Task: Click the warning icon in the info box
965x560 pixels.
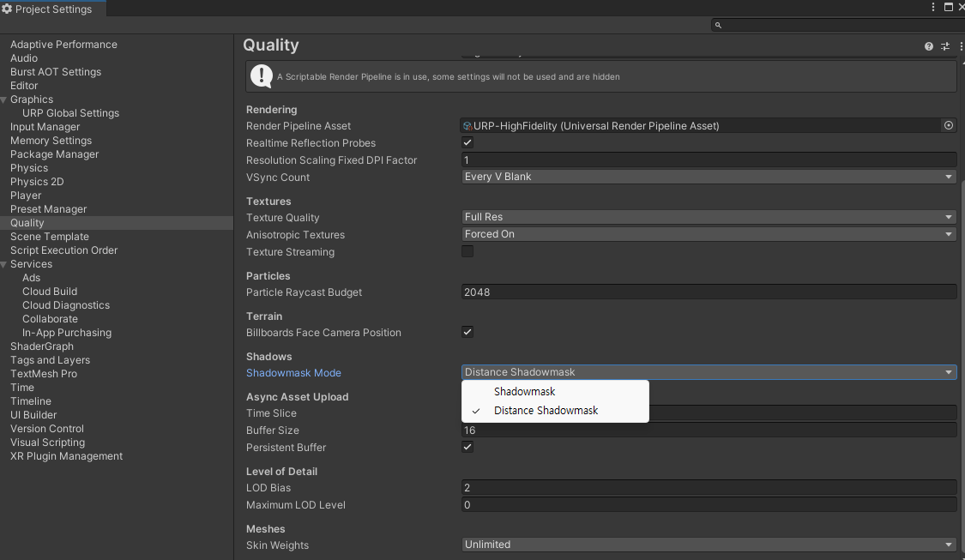Action: 262,76
